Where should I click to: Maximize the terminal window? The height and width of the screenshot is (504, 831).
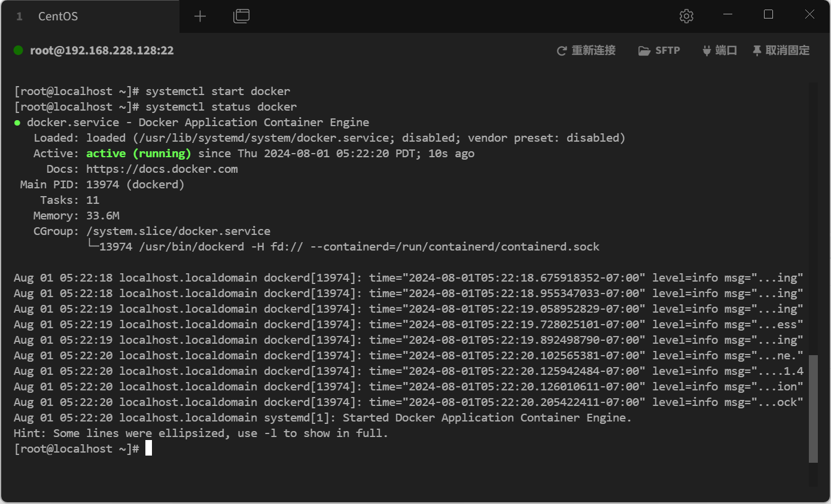pos(768,15)
